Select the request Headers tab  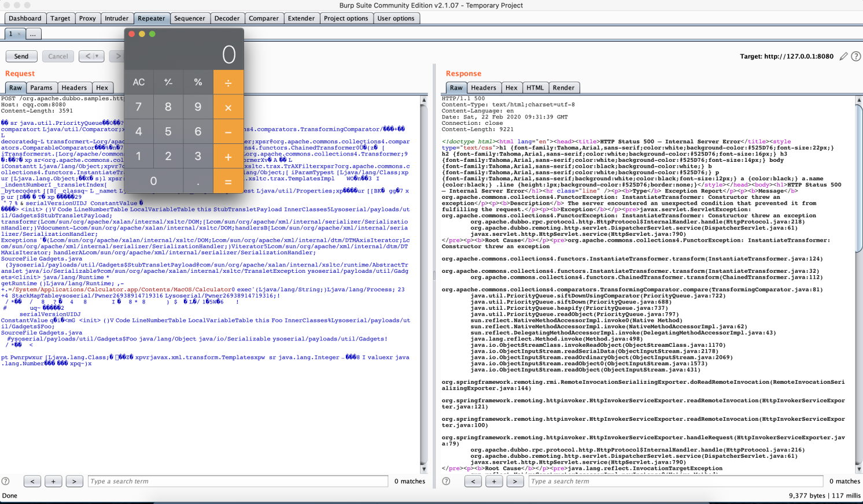click(75, 88)
